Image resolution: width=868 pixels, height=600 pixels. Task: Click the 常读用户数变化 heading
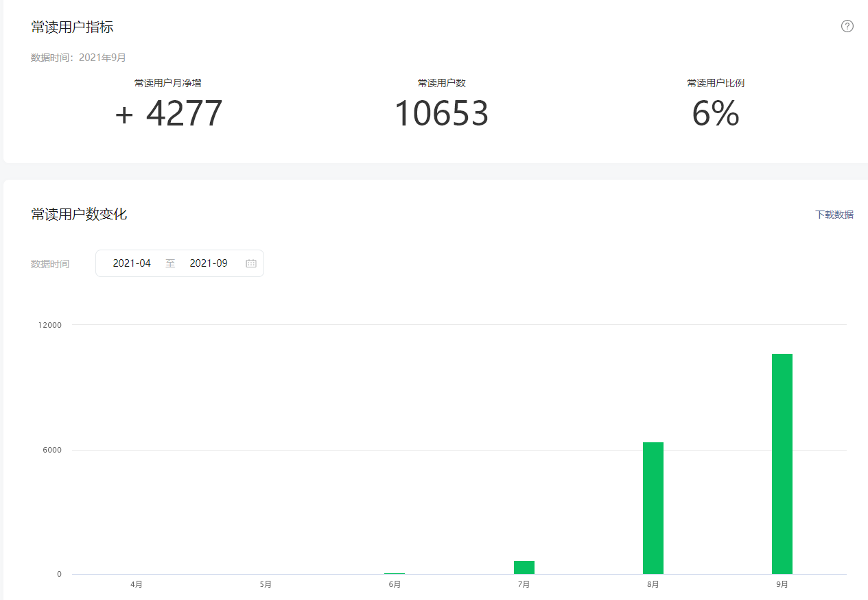(x=79, y=214)
